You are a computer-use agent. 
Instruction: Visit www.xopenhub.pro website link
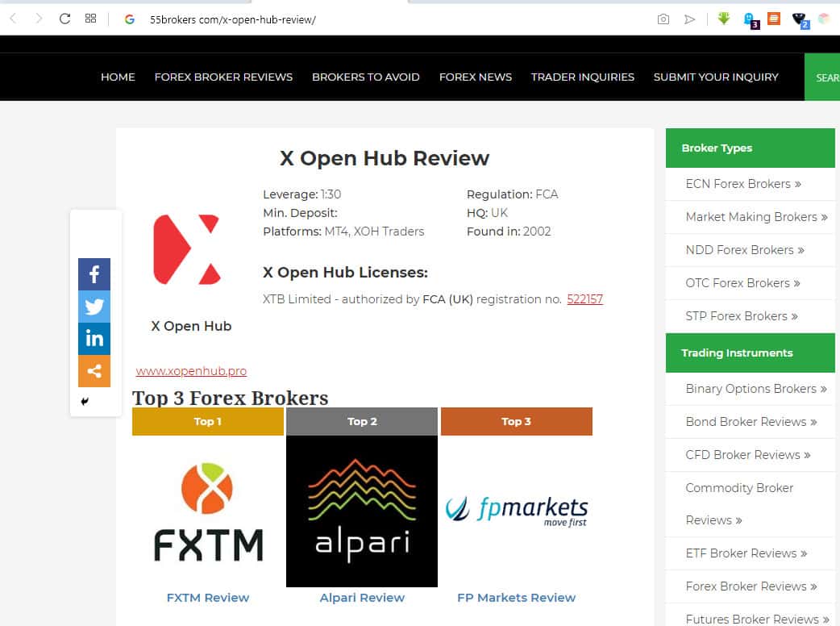pos(191,371)
